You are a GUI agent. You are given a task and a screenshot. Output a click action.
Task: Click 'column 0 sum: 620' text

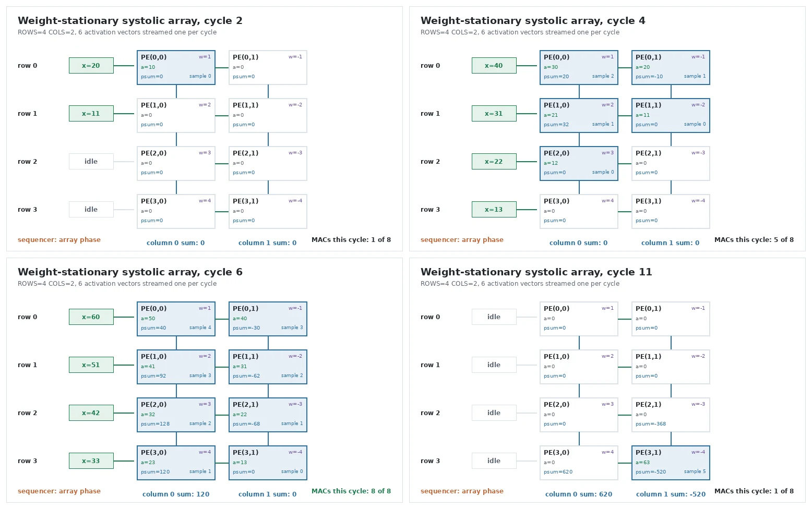tap(579, 494)
